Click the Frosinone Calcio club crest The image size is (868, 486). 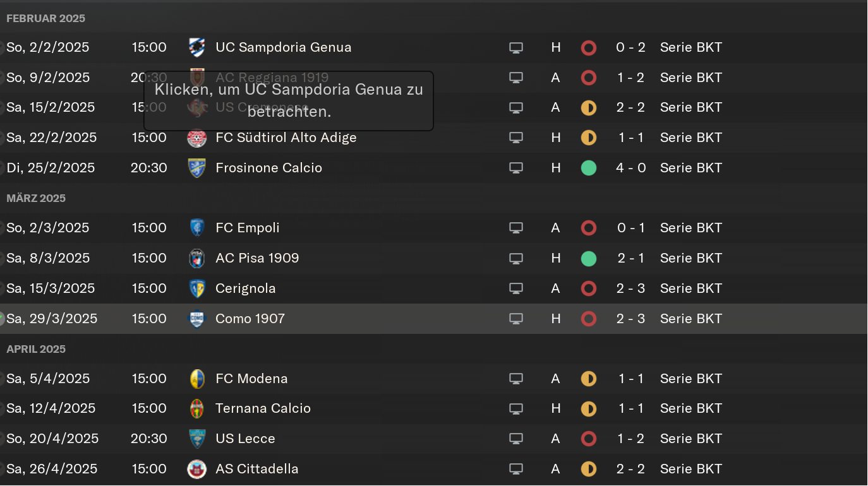tap(197, 168)
